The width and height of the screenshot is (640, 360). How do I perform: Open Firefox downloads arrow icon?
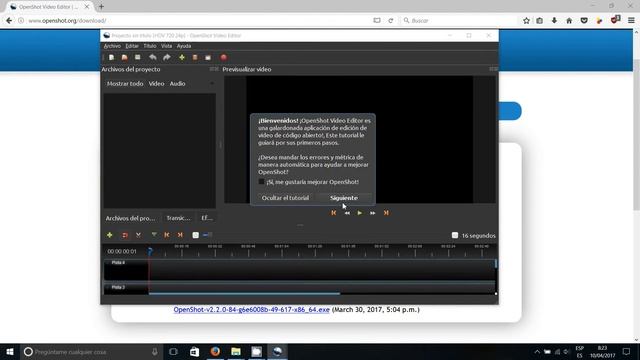click(x=554, y=20)
